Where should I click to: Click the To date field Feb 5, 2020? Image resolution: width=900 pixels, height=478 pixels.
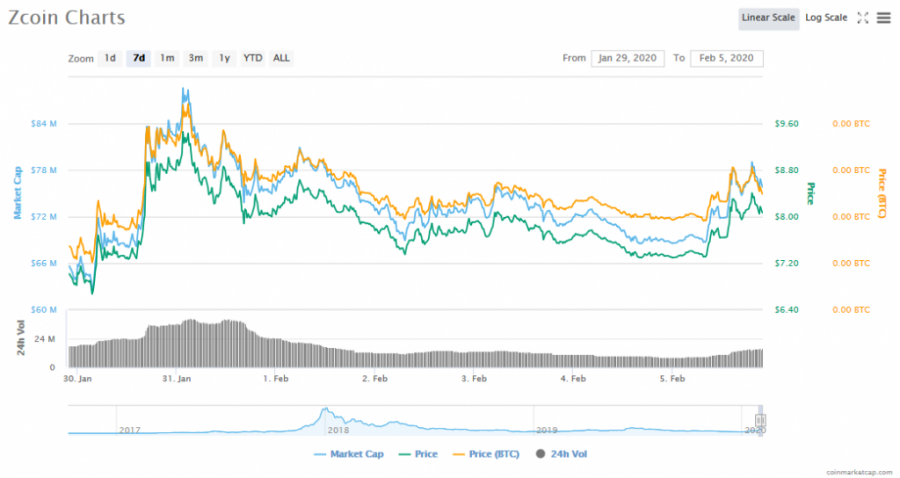pos(727,58)
